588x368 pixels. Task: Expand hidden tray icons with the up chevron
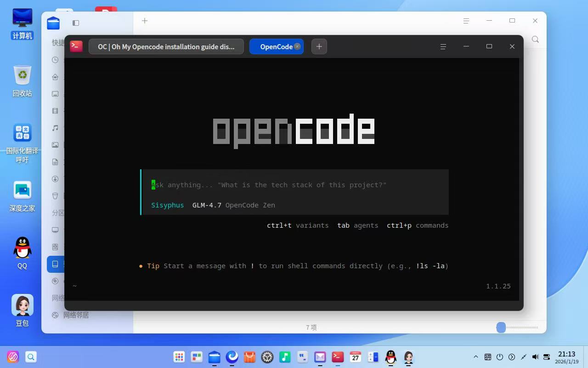click(476, 357)
